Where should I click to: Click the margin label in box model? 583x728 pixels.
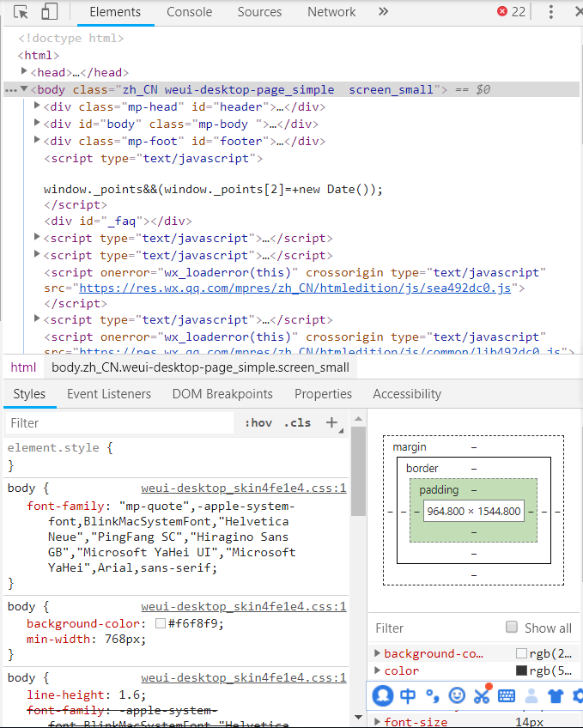409,447
